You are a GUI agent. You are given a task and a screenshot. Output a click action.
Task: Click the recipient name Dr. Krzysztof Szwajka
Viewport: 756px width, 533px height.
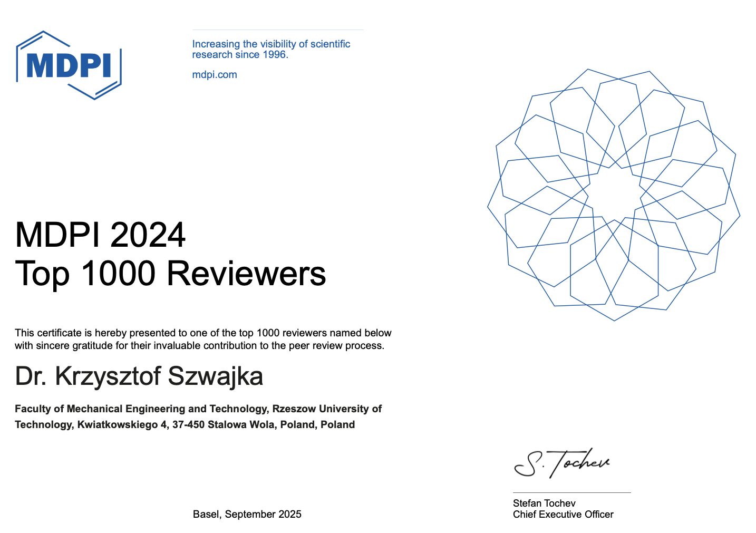tap(139, 376)
